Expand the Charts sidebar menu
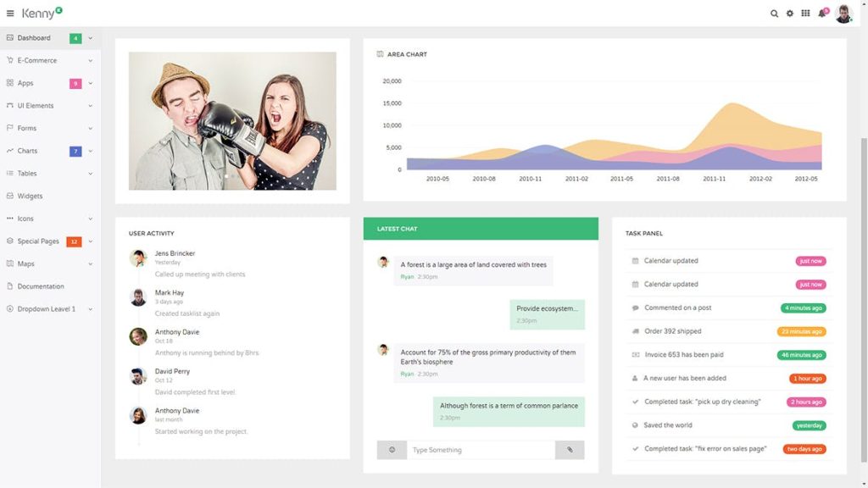The height and width of the screenshot is (488, 868). [x=34, y=150]
